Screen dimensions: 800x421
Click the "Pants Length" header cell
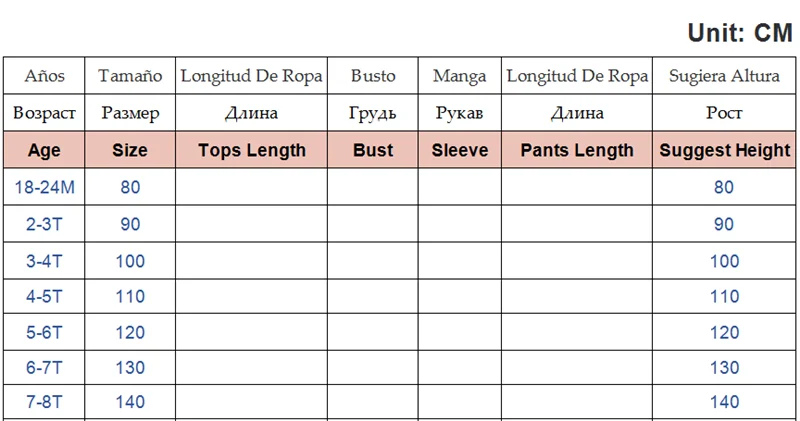point(577,151)
